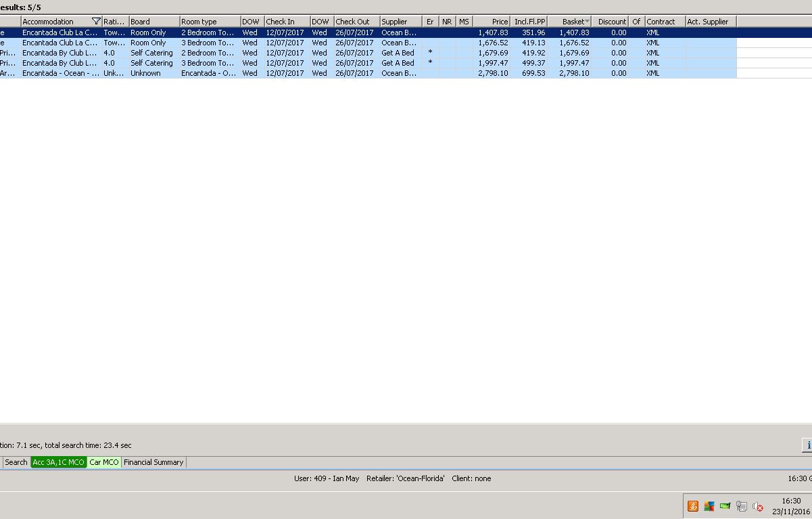Image resolution: width=812 pixels, height=519 pixels.
Task: Click the green hardware card tray icon
Action: [x=725, y=506]
